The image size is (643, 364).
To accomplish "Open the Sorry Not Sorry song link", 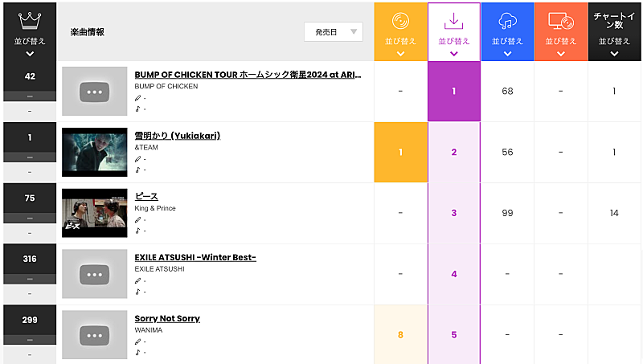I will click(x=167, y=319).
